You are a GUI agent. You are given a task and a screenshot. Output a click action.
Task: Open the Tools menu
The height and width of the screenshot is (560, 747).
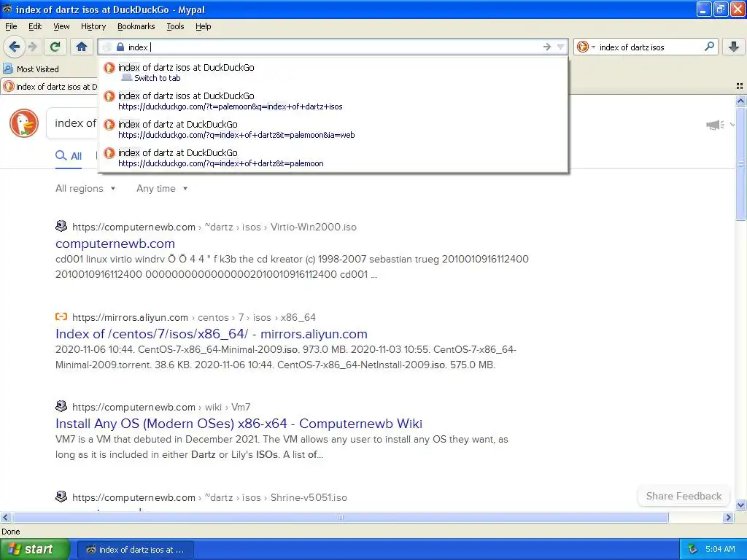click(x=175, y=26)
